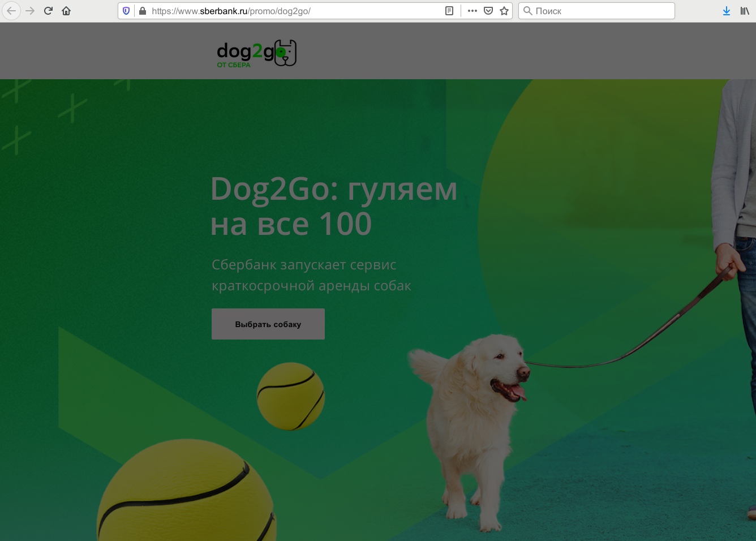Click the forward navigation arrow
The height and width of the screenshot is (541, 756).
[30, 11]
